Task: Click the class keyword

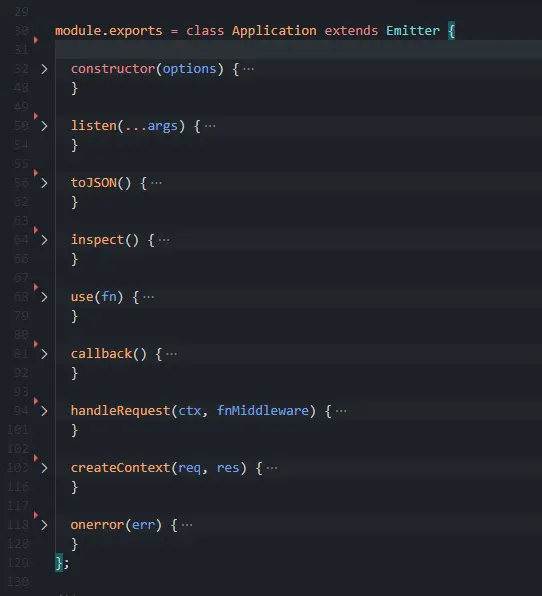Action: 205,30
